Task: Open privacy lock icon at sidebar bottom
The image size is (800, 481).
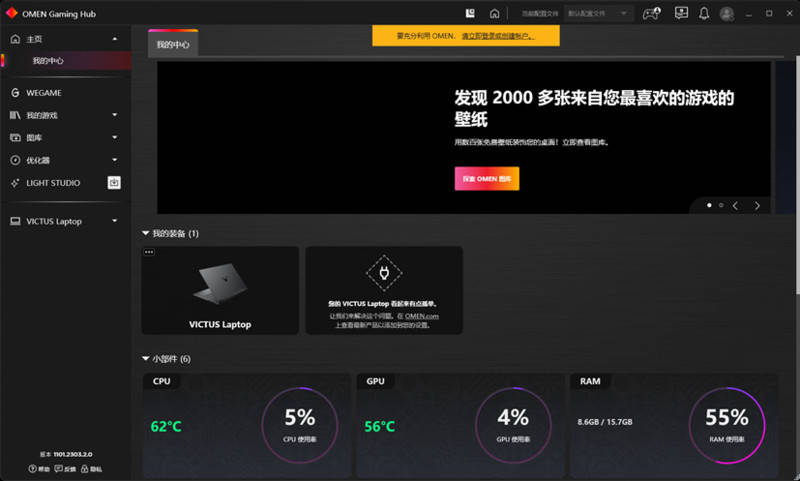Action: click(x=85, y=469)
